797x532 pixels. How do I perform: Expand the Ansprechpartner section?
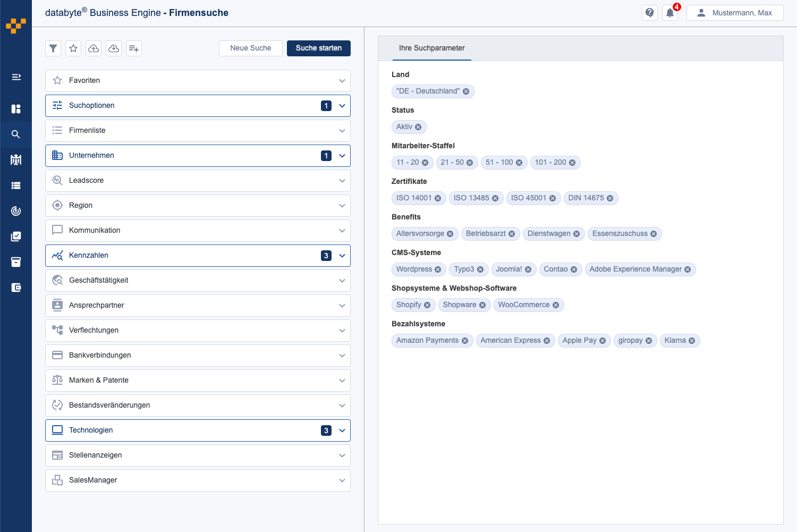coord(198,306)
